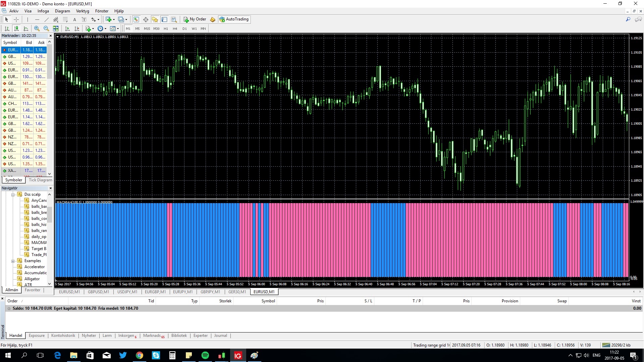Zoom in on the price chart

(36, 28)
